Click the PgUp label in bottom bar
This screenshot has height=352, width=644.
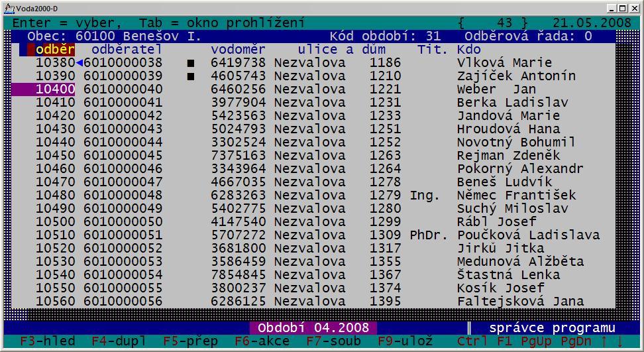click(x=537, y=341)
